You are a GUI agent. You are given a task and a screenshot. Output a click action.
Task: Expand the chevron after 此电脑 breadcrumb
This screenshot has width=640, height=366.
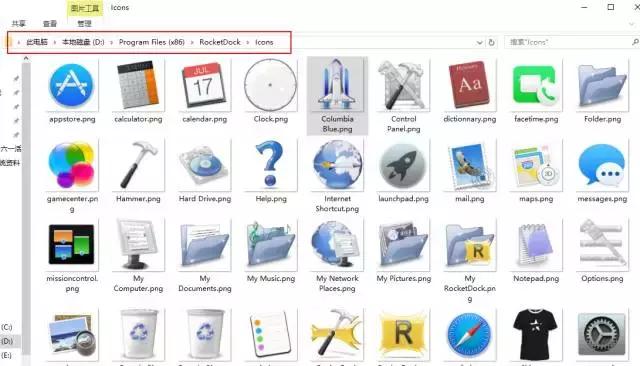click(55, 42)
